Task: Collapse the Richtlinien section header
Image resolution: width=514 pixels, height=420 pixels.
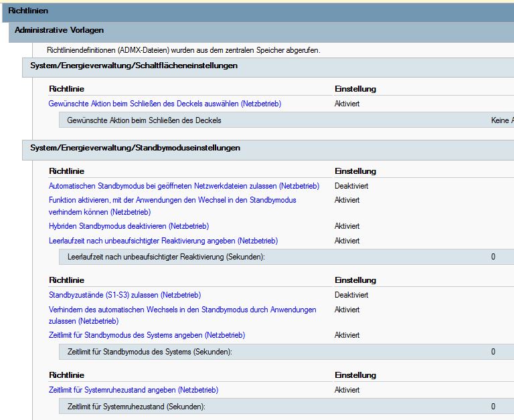Action: 258,12
